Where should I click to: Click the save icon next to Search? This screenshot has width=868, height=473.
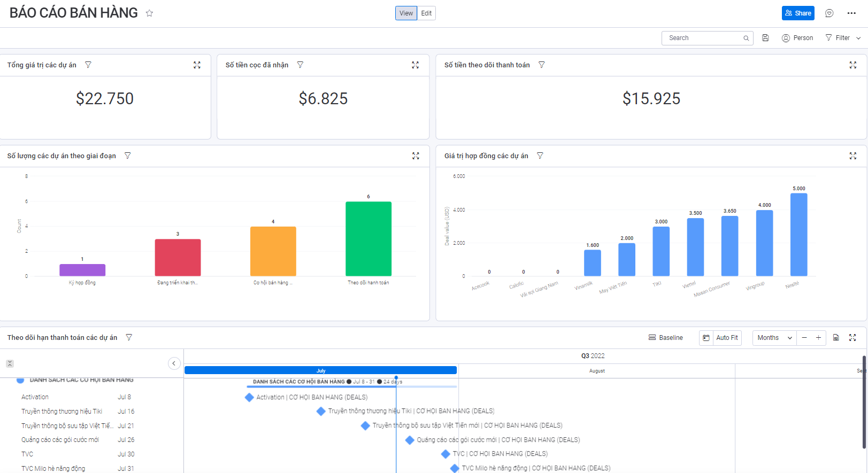pyautogui.click(x=765, y=38)
